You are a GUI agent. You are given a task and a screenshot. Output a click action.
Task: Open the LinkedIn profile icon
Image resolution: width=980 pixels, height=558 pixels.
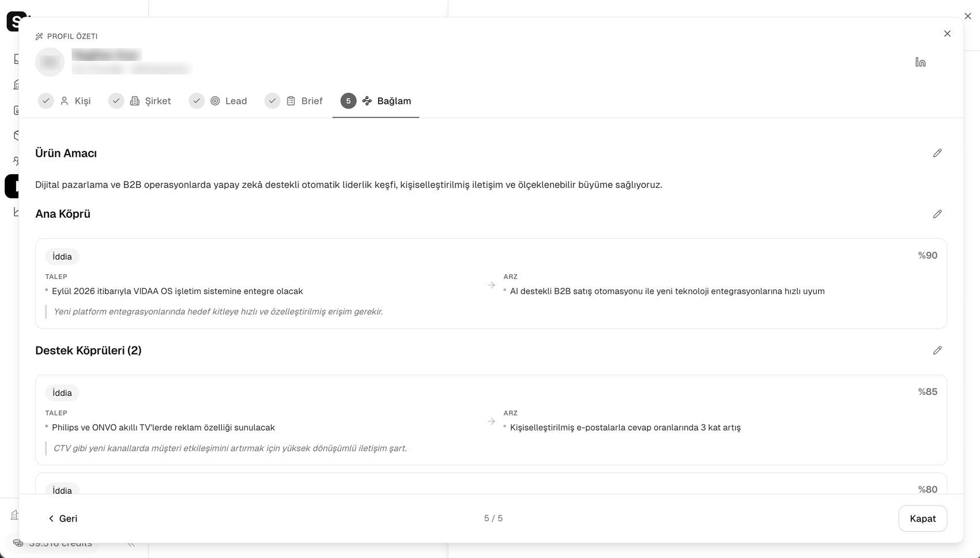coord(920,62)
